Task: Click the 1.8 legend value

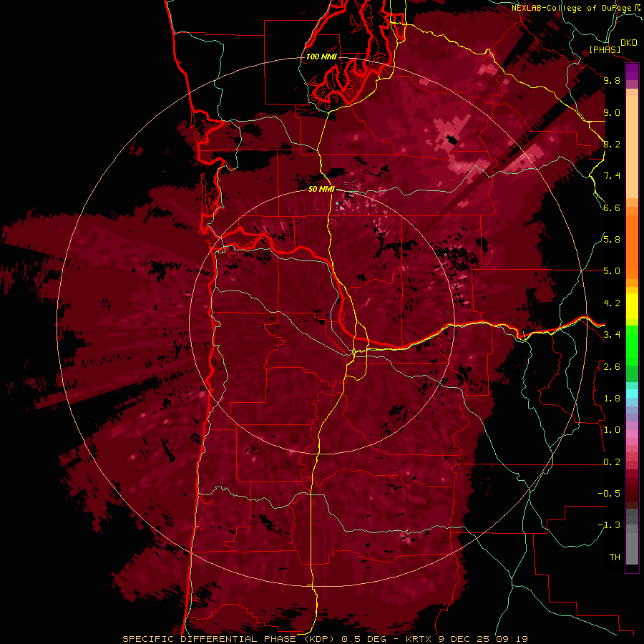Action: pos(612,399)
